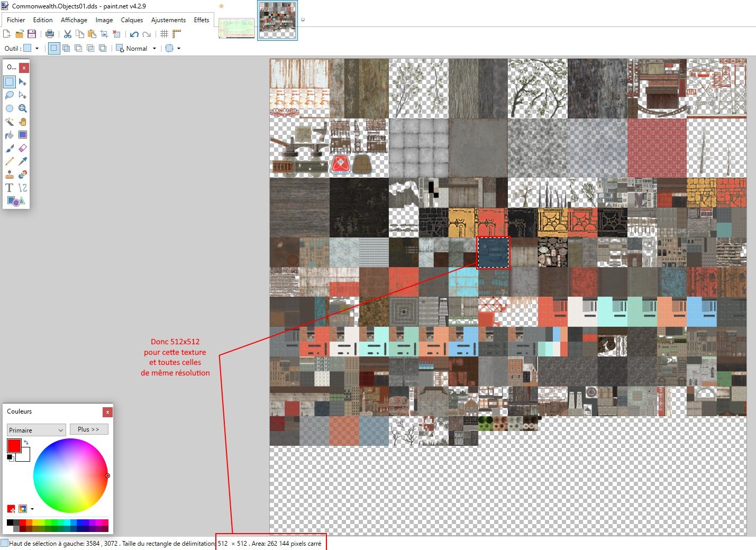
Task: Click the white secondary color swatch
Action: point(25,456)
